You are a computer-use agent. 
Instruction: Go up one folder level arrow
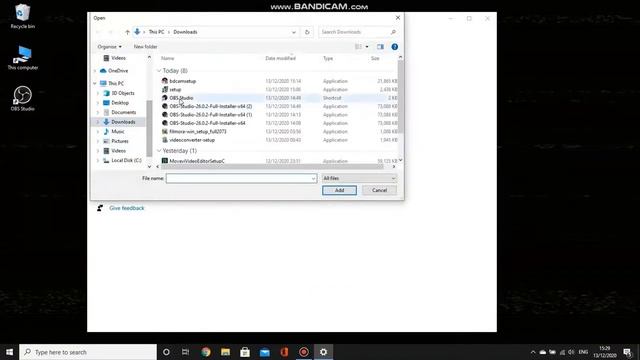pyautogui.click(x=127, y=32)
